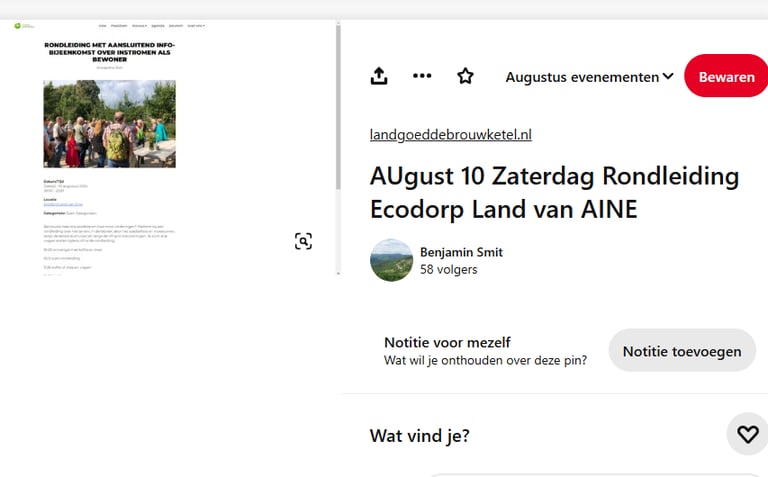Click the share upload icon
Viewport: 768px width, 477px height.
(379, 76)
